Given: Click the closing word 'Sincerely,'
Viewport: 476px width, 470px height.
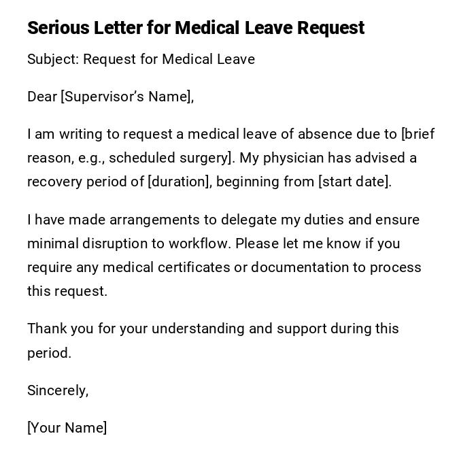Looking at the screenshot, I should click(58, 390).
